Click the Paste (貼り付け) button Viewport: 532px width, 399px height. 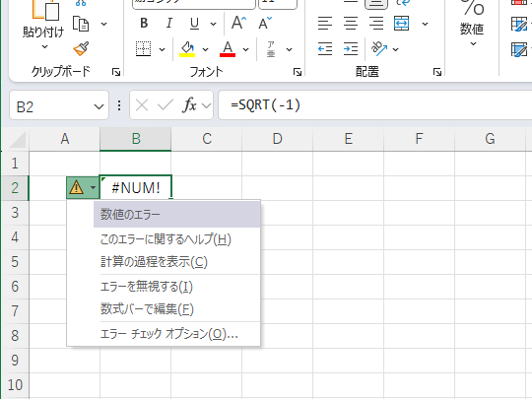pos(43,20)
